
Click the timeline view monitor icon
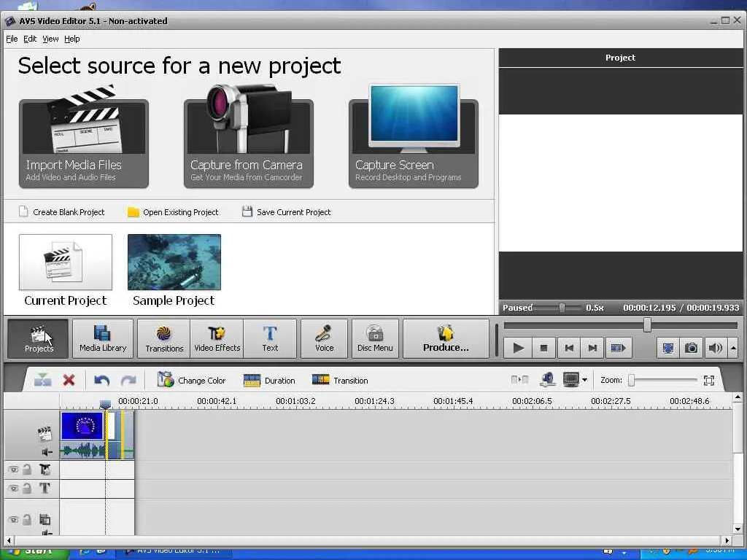click(x=570, y=379)
